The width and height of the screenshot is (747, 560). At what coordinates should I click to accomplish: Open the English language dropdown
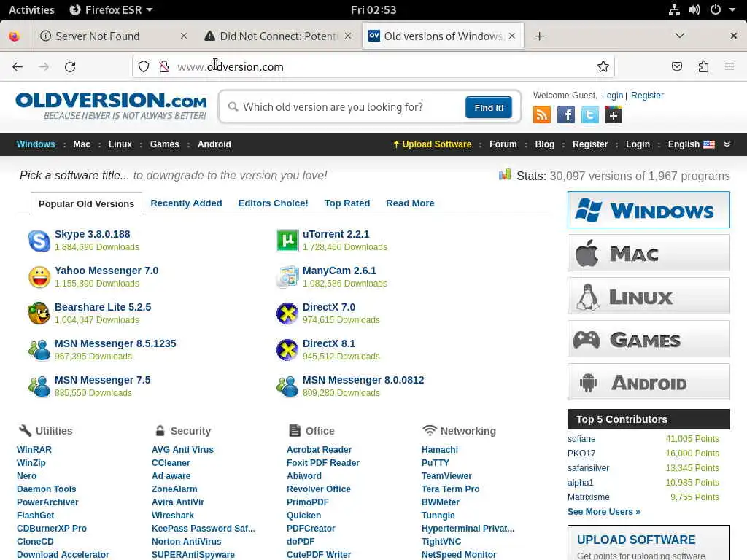[692, 144]
